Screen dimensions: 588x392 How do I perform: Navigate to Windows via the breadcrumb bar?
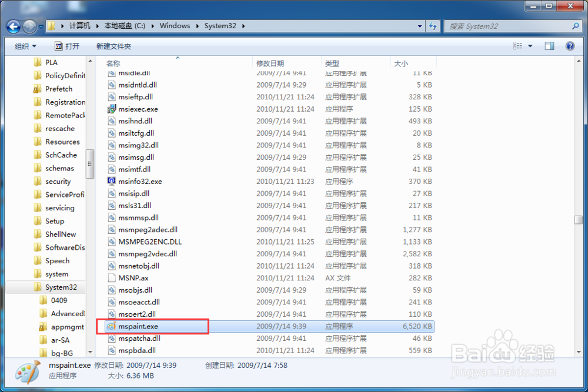(175, 26)
